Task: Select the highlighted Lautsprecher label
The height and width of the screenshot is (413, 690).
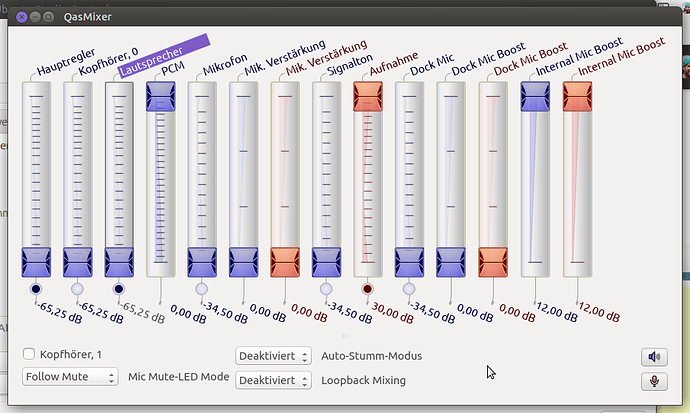Action: click(x=164, y=56)
